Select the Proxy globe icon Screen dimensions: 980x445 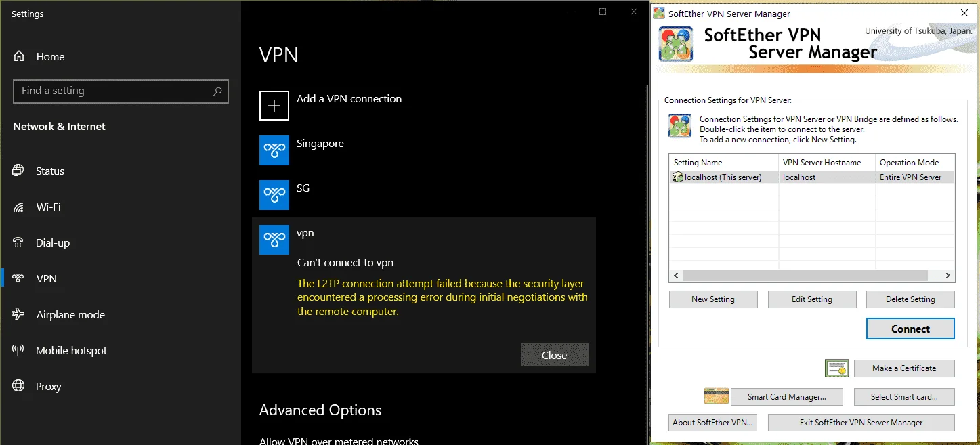pos(19,386)
